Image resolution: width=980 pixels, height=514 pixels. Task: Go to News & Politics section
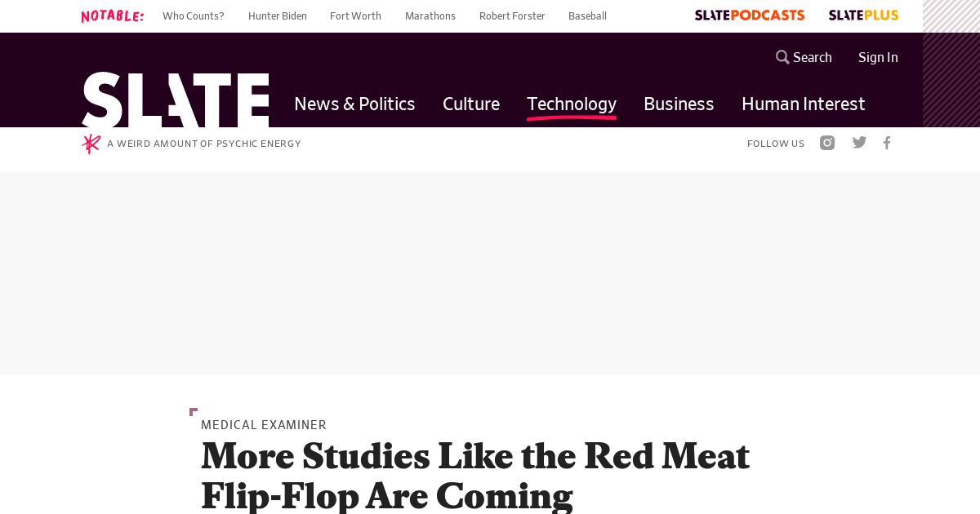(354, 104)
